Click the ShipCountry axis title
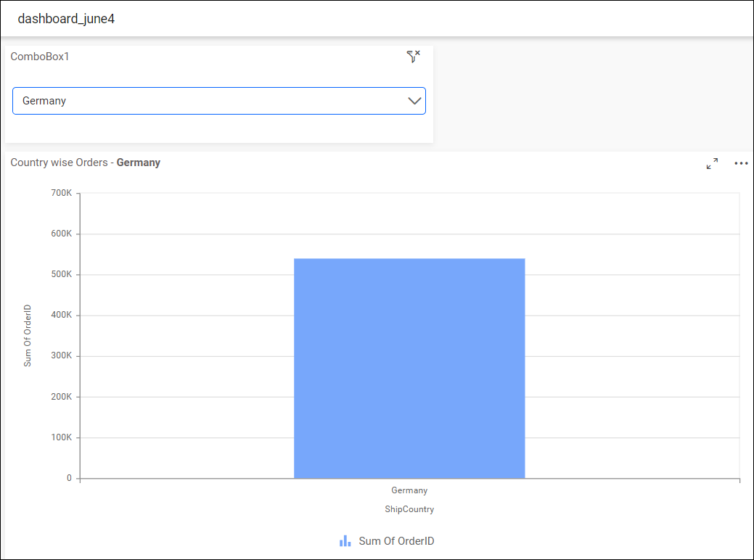 coord(409,509)
